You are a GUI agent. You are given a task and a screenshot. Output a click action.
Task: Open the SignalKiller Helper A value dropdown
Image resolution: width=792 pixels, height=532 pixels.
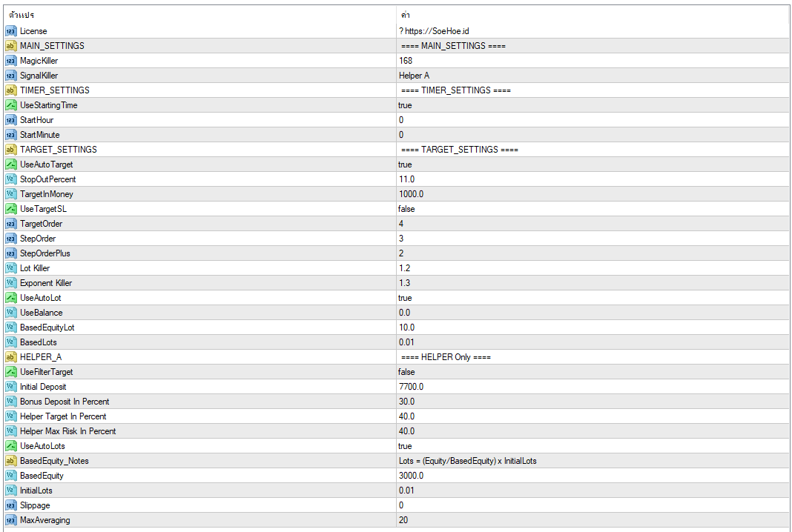point(414,76)
